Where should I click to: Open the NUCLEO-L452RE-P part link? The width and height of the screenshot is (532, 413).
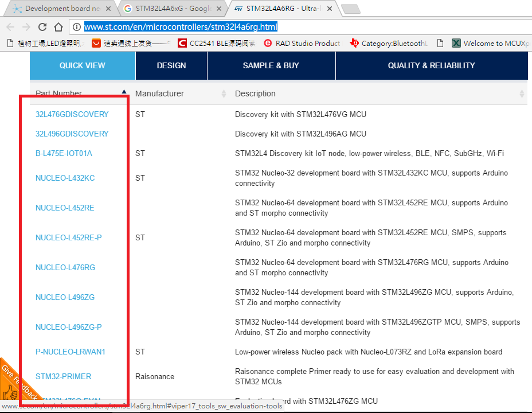pyautogui.click(x=69, y=238)
